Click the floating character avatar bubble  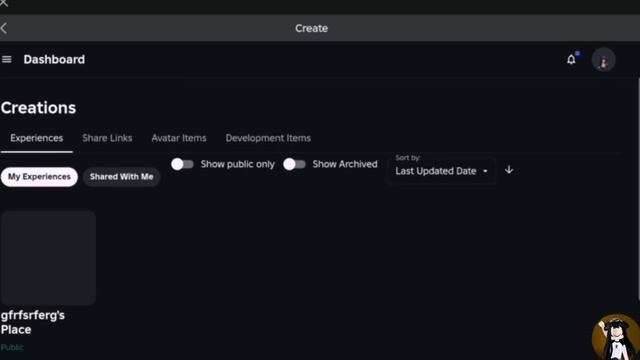(x=616, y=337)
